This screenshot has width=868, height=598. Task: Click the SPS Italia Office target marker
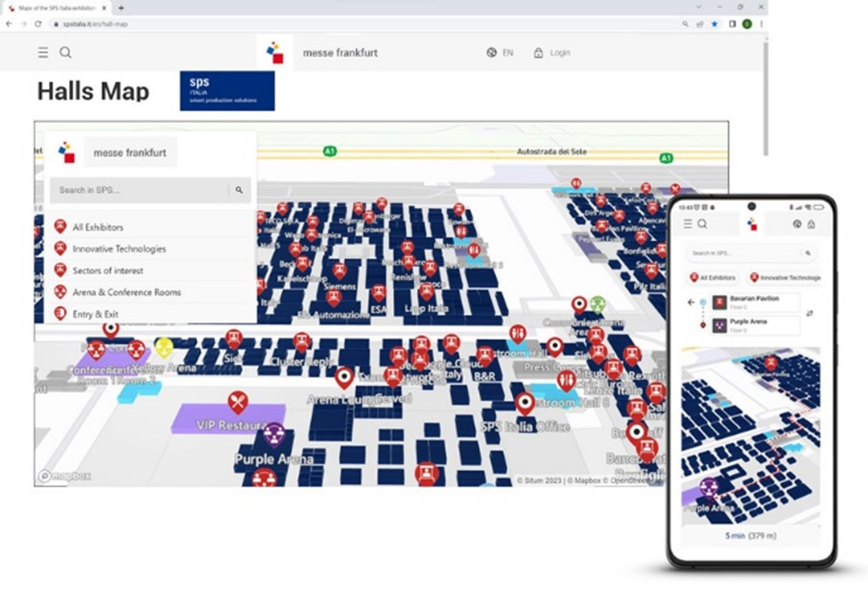pyautogui.click(x=525, y=403)
